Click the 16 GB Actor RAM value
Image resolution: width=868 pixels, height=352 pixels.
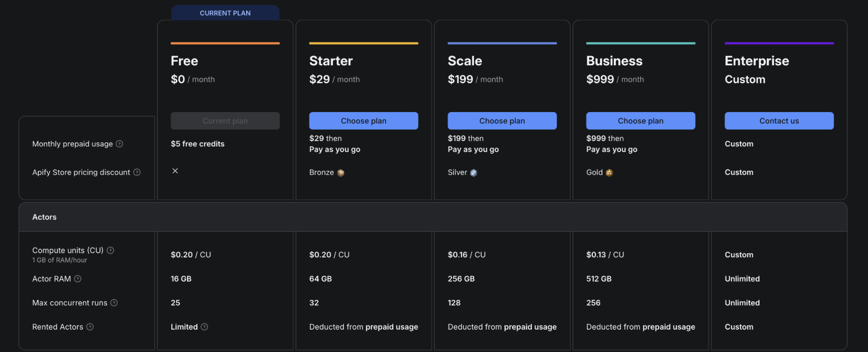(181, 279)
